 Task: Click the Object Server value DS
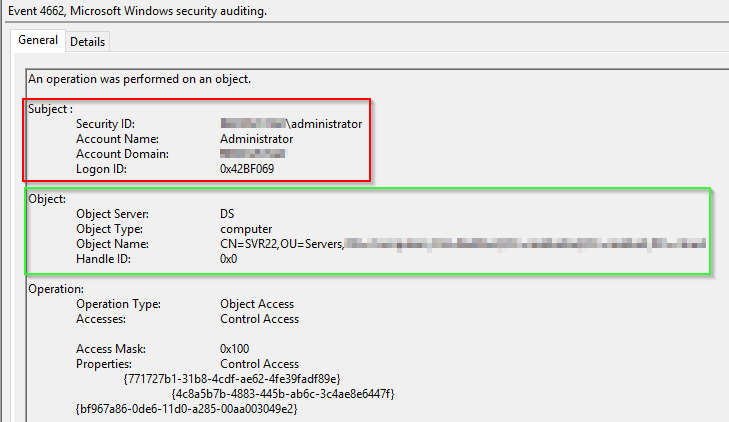tap(228, 214)
